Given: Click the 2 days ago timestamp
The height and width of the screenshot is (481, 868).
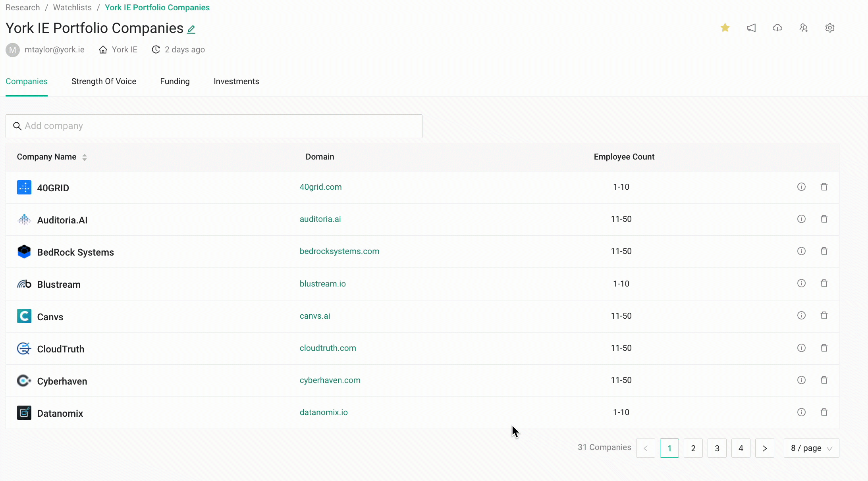Looking at the screenshot, I should click(x=185, y=50).
